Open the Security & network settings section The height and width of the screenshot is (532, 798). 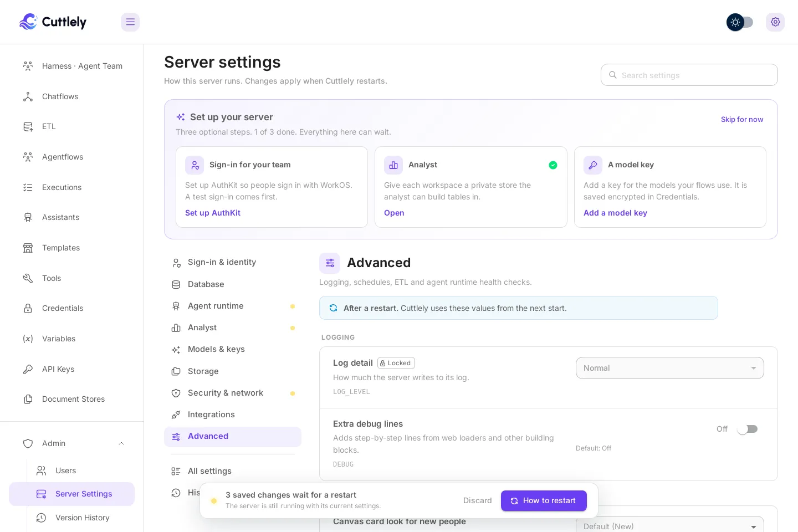[x=233, y=393]
